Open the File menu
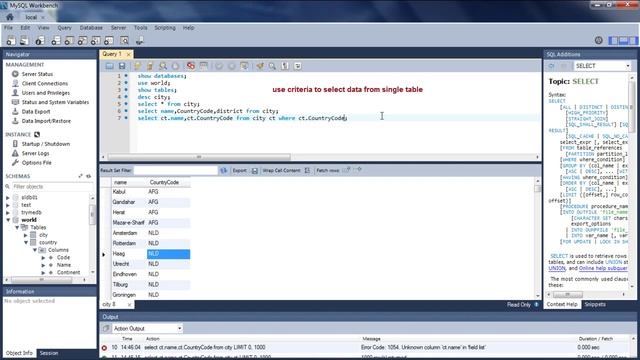This screenshot has width=640, height=360. (8, 28)
